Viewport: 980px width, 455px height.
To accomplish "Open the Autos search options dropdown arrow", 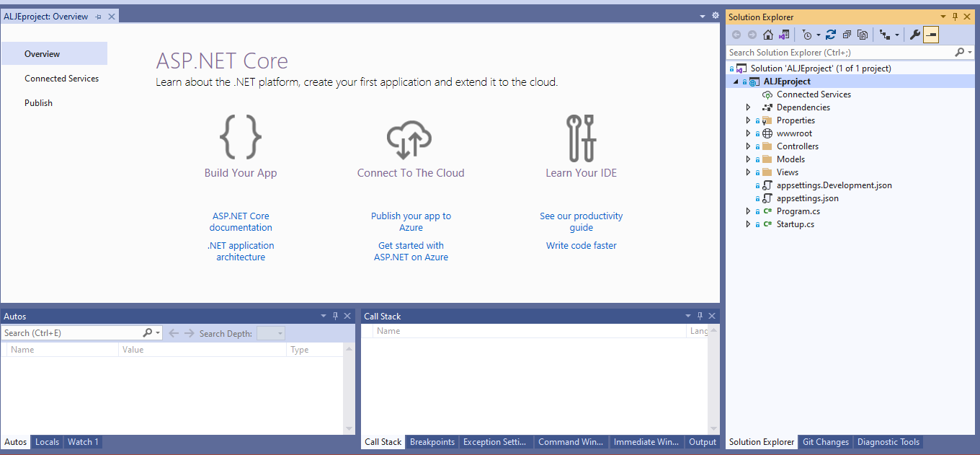I will [x=157, y=334].
